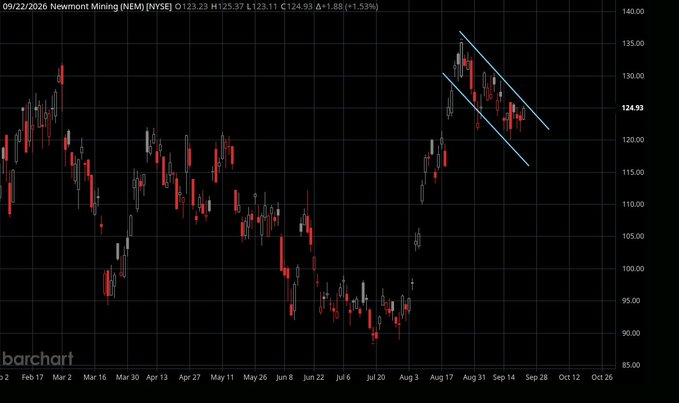This screenshot has width=679, height=403.
Task: Click the 100.00 price axis label
Action: (x=633, y=269)
